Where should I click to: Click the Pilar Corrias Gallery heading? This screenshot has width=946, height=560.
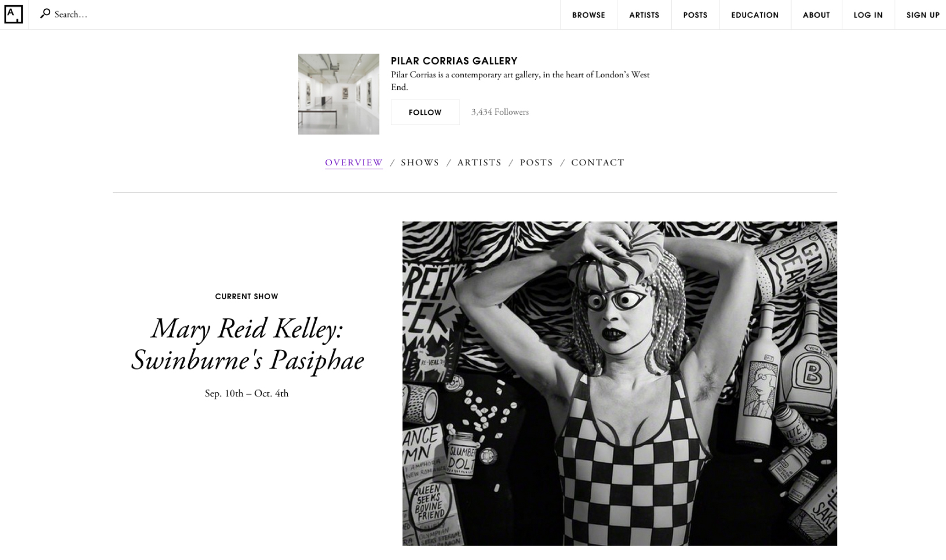(x=454, y=61)
